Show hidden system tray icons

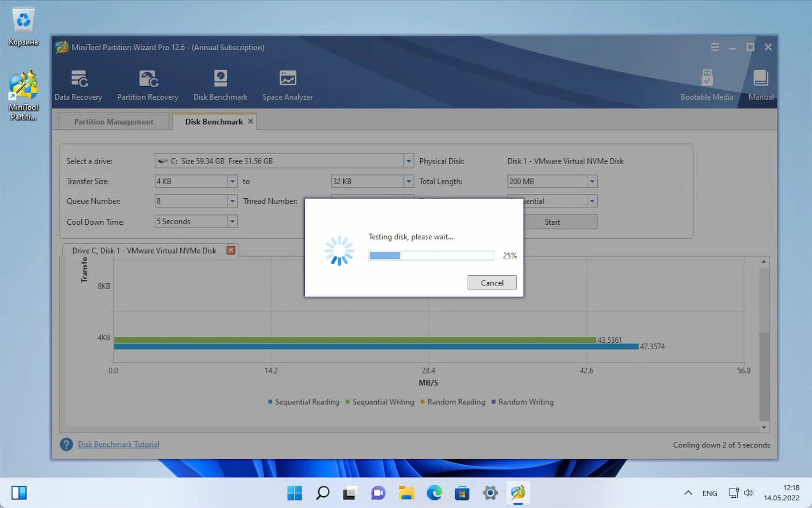click(688, 493)
